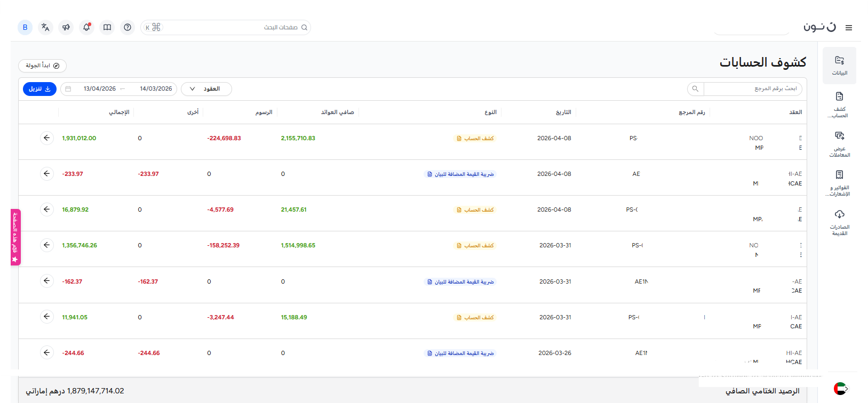Image resolution: width=868 pixels, height=403 pixels.
Task: Go to الصادرات القديمة sidebar item
Action: point(839,222)
